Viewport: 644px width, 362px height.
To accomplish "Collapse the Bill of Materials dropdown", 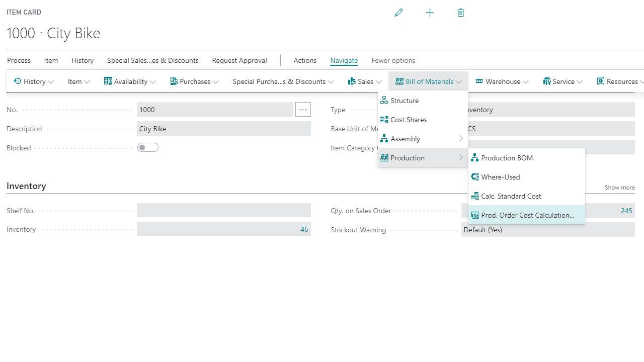I will click(x=428, y=81).
